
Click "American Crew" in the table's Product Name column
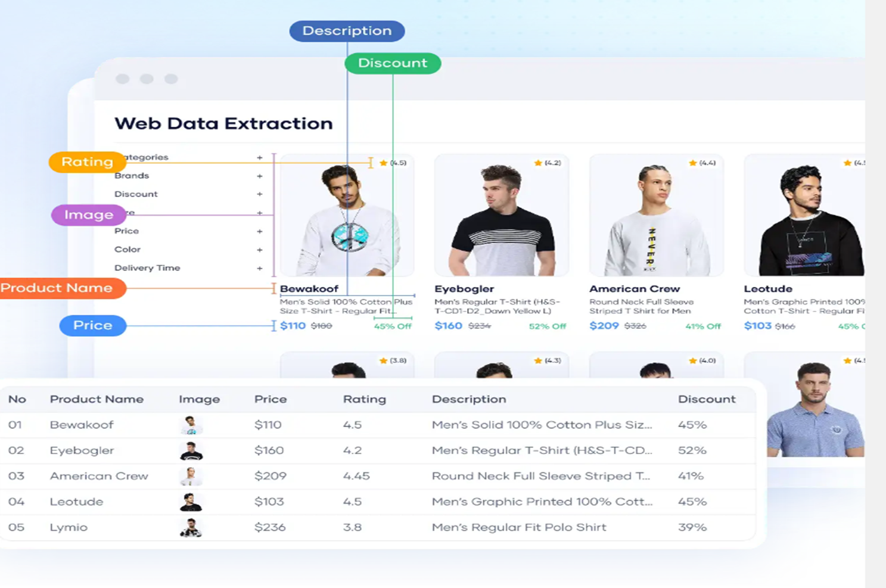pyautogui.click(x=99, y=476)
